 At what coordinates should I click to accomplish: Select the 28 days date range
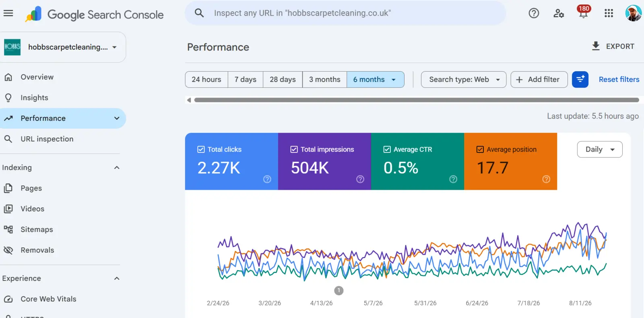tap(283, 80)
